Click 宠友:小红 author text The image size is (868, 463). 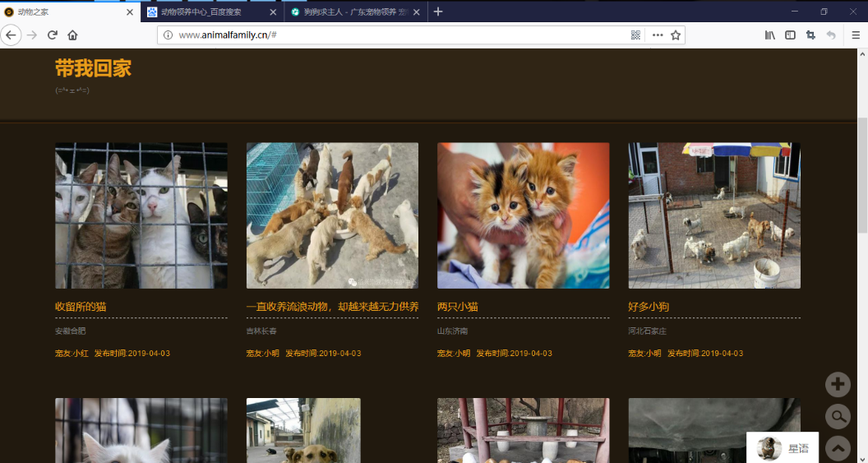point(72,354)
